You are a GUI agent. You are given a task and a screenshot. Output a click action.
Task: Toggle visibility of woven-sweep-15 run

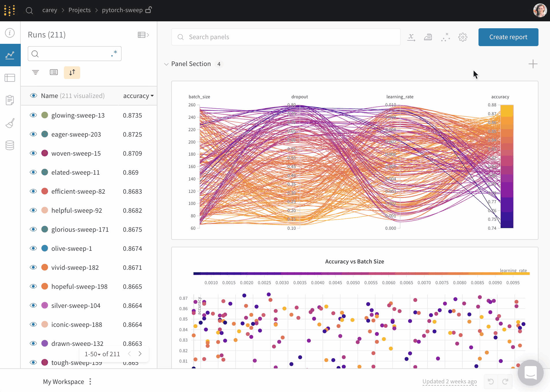33,153
